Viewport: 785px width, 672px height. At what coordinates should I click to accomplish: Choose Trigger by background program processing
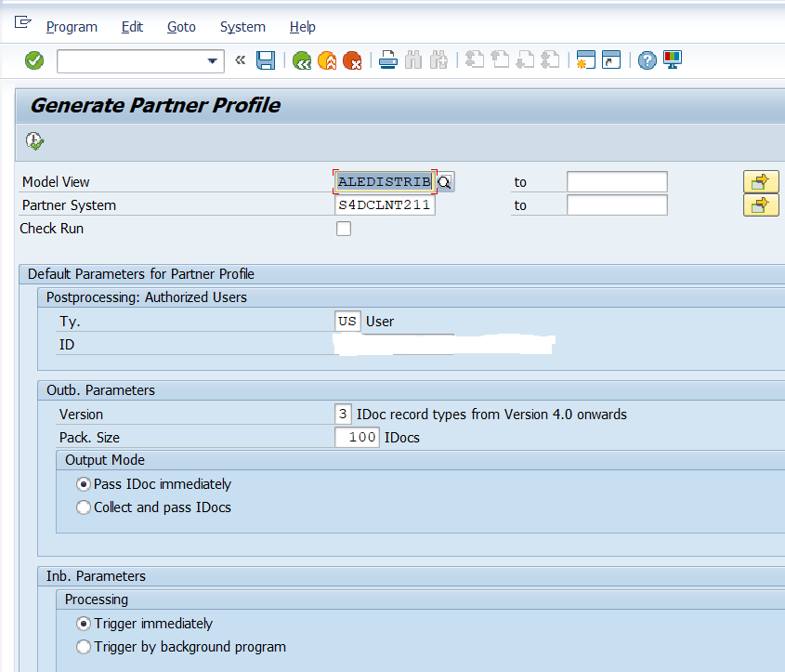click(84, 647)
